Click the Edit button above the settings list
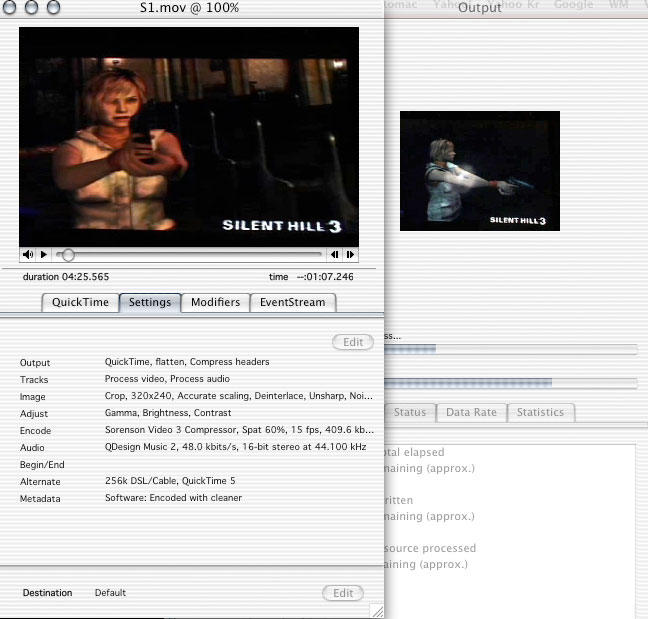648x619 pixels. pyautogui.click(x=352, y=342)
